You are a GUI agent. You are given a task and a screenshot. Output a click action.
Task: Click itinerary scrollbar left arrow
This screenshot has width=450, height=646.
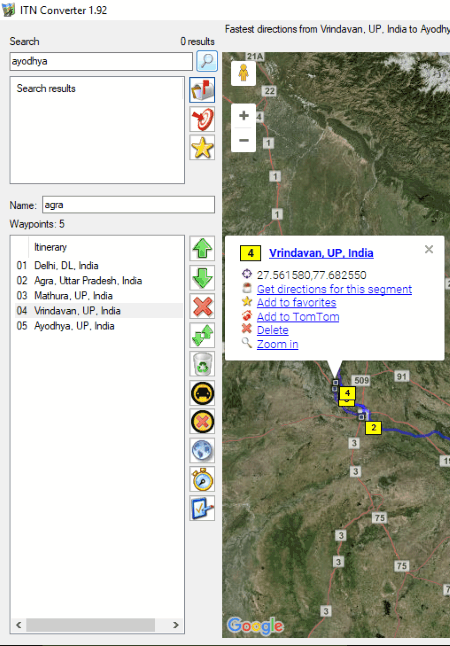tap(19, 625)
